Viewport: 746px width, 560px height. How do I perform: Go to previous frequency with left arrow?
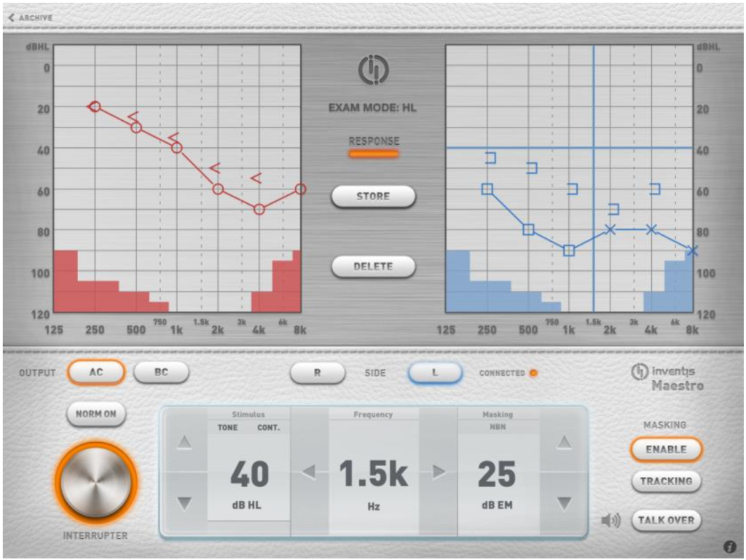click(x=309, y=472)
